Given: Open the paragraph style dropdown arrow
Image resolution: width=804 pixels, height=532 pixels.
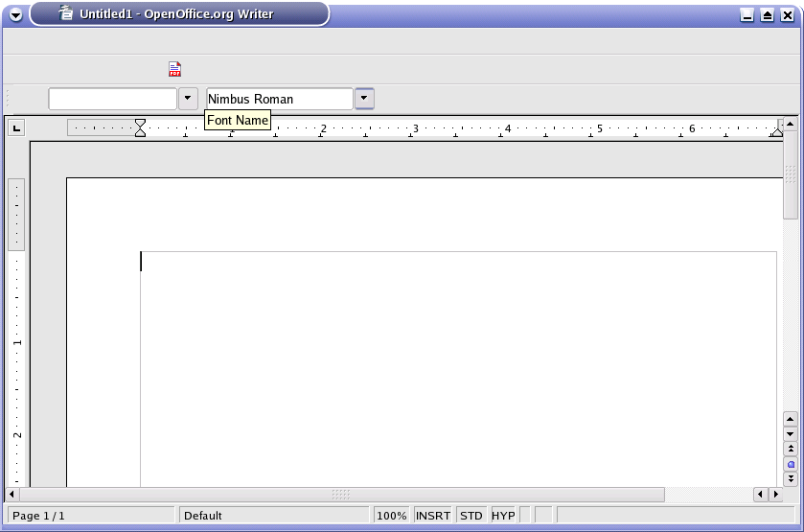Looking at the screenshot, I should point(188,99).
